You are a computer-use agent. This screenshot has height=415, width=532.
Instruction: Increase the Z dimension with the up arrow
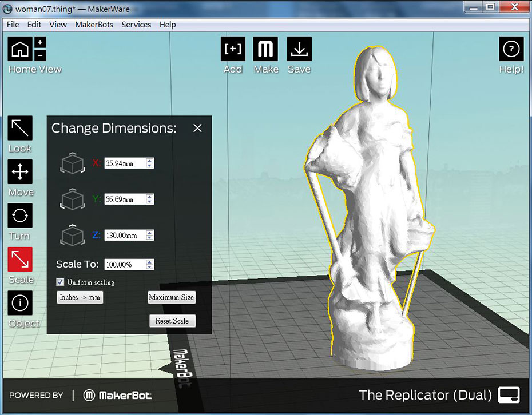click(x=150, y=233)
